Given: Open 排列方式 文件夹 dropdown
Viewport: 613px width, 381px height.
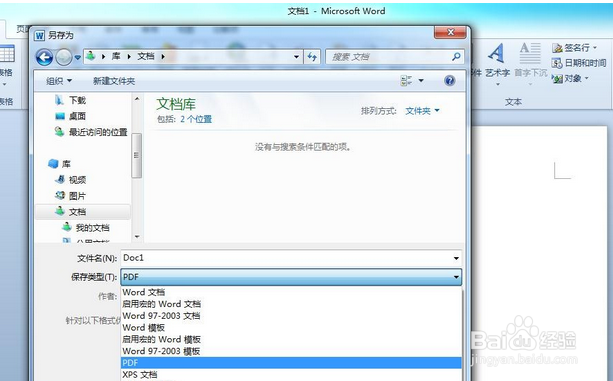Looking at the screenshot, I should coord(422,111).
